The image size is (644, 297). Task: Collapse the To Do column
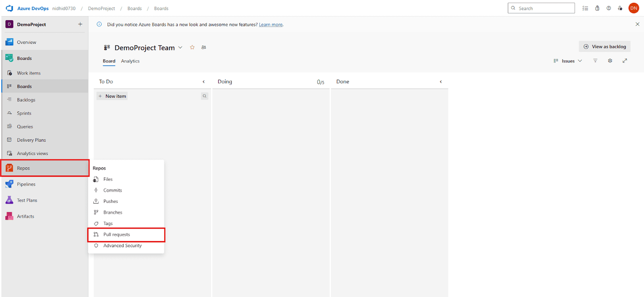[x=204, y=82]
